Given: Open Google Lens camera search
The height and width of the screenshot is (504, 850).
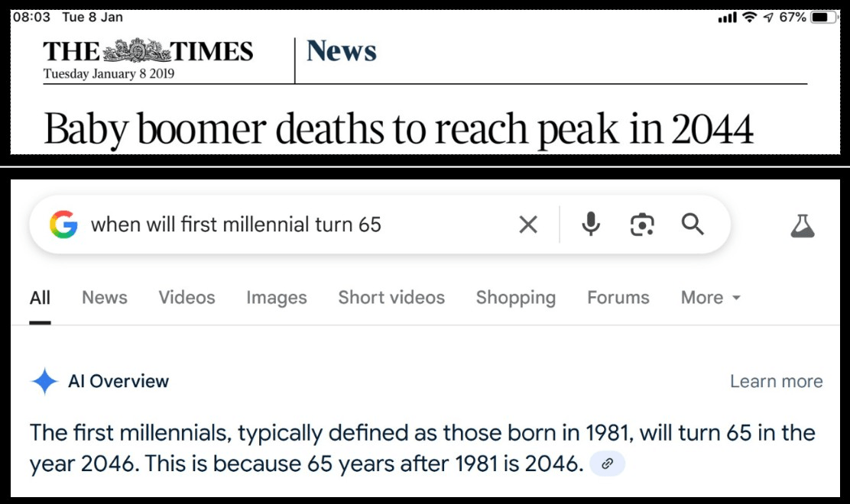Looking at the screenshot, I should tap(641, 224).
